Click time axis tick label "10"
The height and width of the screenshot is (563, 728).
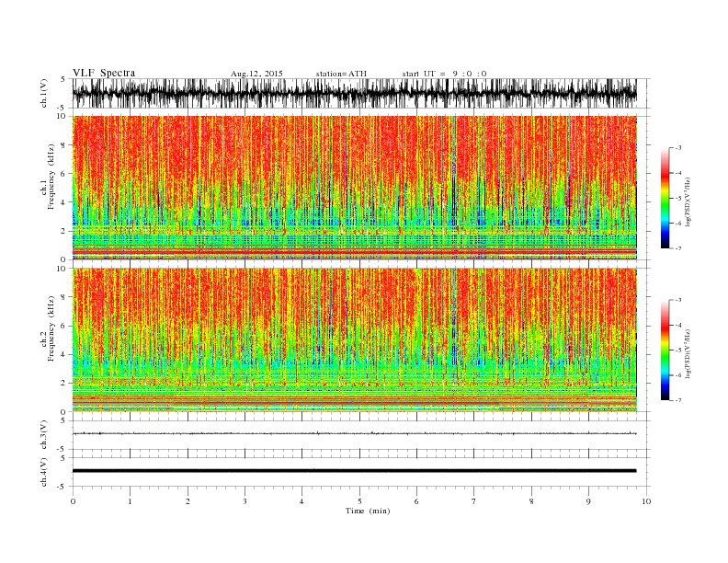[x=646, y=501]
